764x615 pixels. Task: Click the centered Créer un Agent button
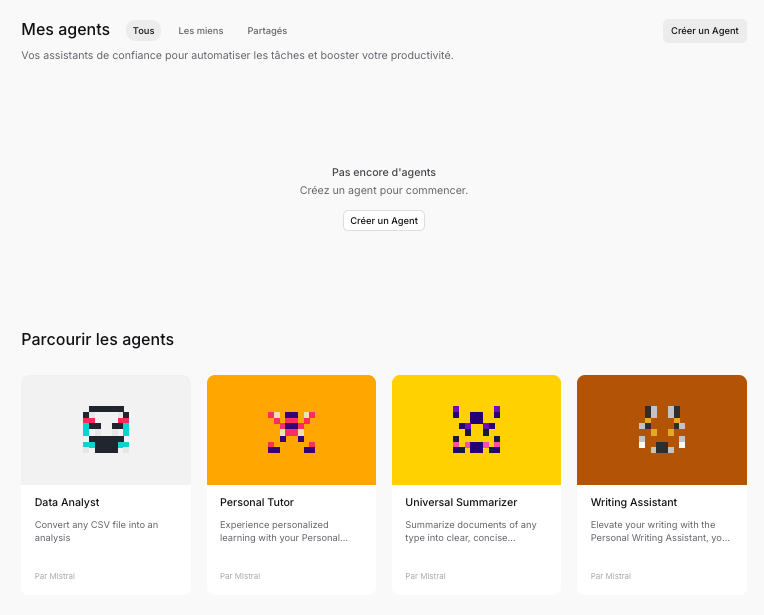coord(383,220)
